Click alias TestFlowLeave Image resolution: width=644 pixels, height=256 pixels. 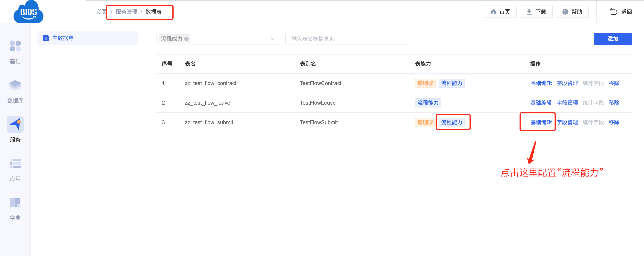318,103
